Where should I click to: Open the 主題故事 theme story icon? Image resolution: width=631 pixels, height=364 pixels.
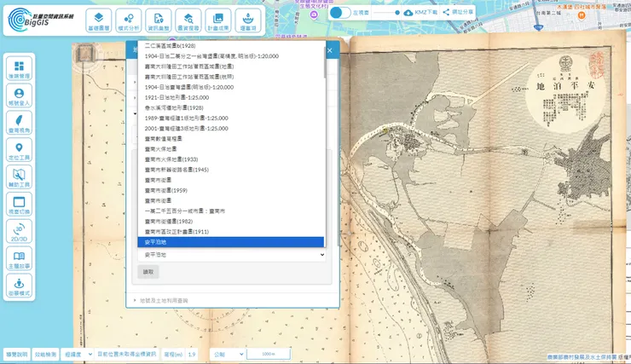click(x=19, y=259)
